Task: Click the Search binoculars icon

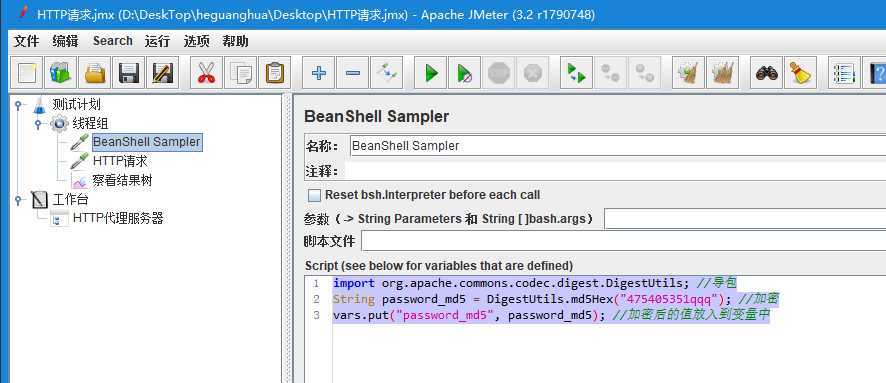Action: point(767,73)
